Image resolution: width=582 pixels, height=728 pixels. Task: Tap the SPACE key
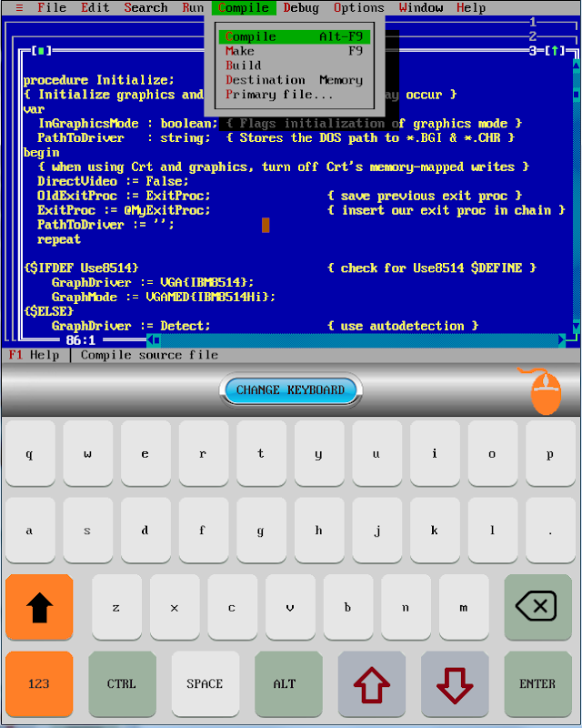click(206, 684)
